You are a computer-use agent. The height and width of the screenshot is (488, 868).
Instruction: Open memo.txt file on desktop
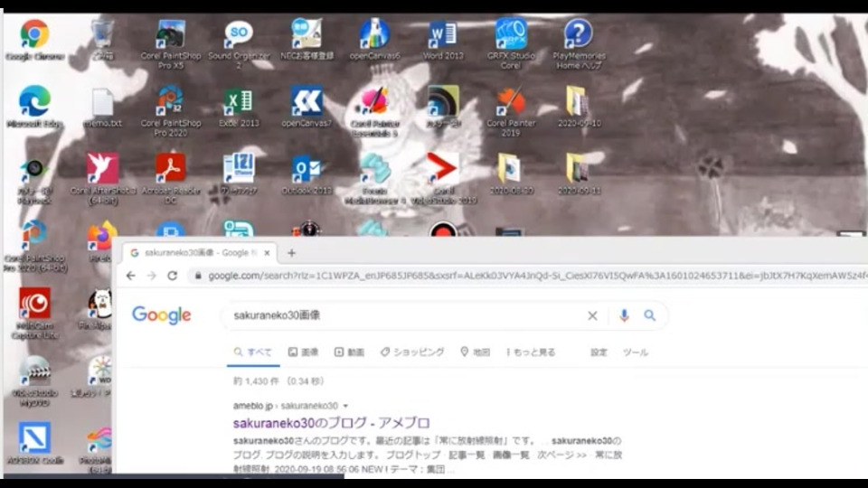coord(102,107)
